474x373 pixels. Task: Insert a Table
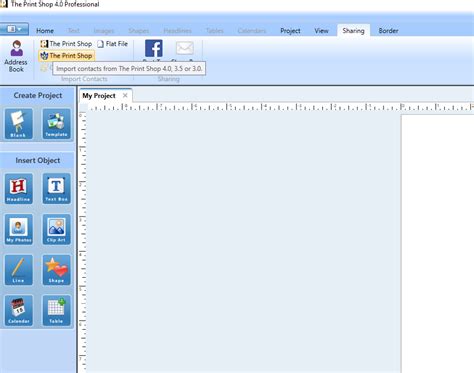tap(57, 310)
